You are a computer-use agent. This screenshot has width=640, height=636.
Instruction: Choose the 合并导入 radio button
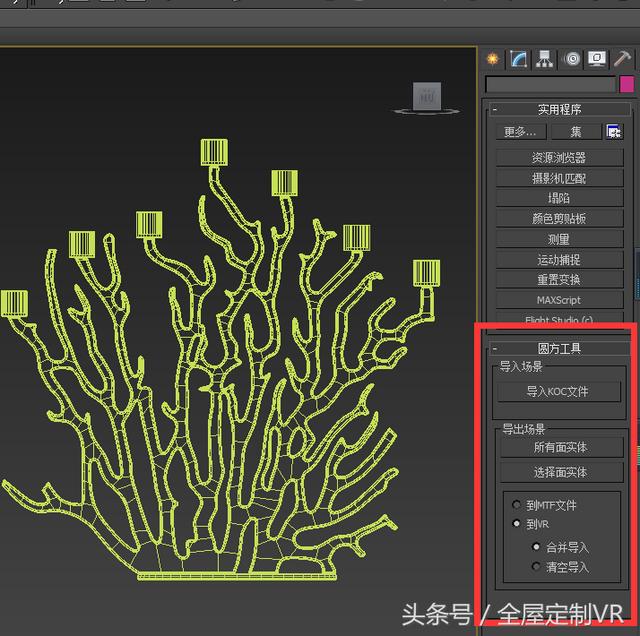click(537, 547)
